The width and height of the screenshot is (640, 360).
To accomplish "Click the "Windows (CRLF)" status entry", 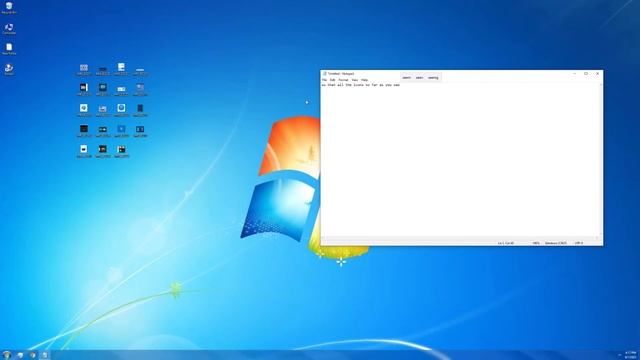I will coord(556,243).
